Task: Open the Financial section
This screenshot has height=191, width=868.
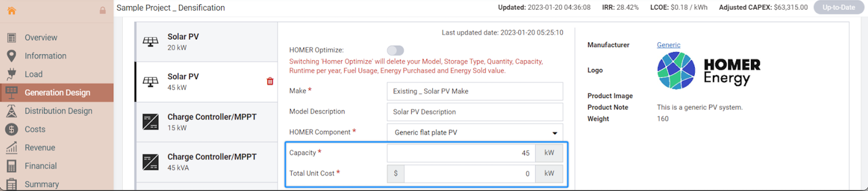Action: pyautogui.click(x=40, y=166)
